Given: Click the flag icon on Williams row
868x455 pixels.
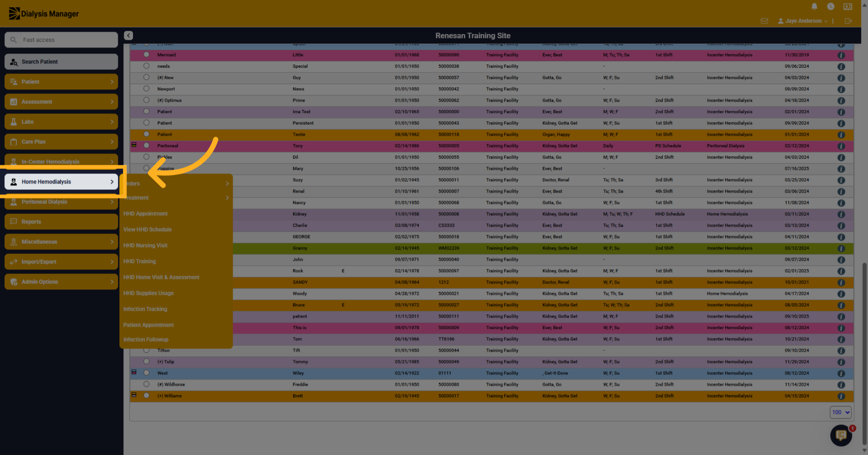Looking at the screenshot, I should point(134,395).
